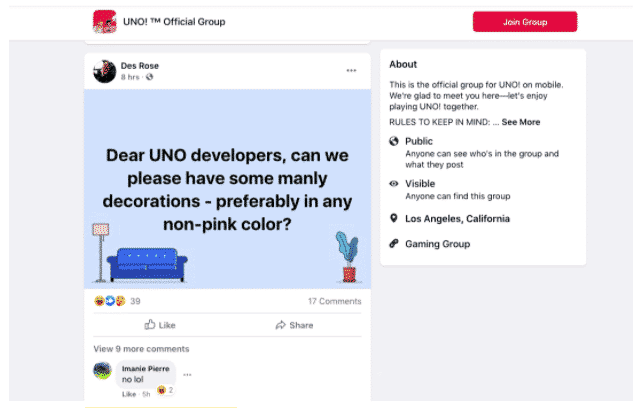Click the Des Rose author name
Viewport: 639px width, 408px height.
click(140, 66)
